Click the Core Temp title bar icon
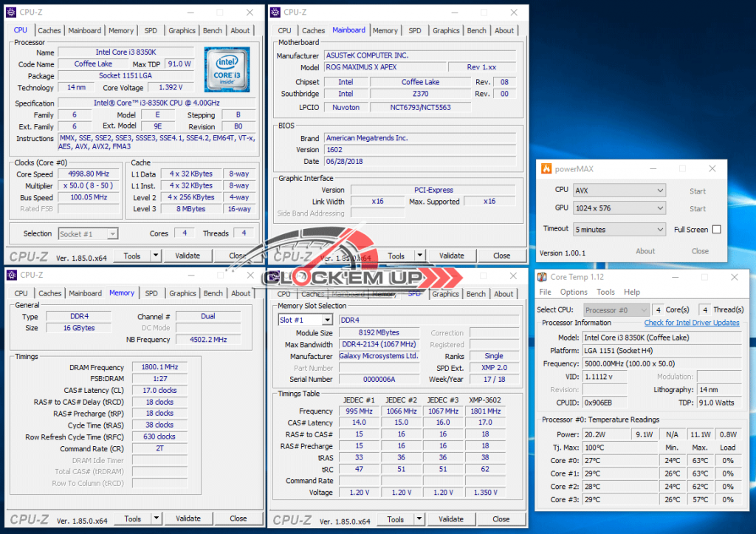The image size is (756, 534). click(x=543, y=277)
